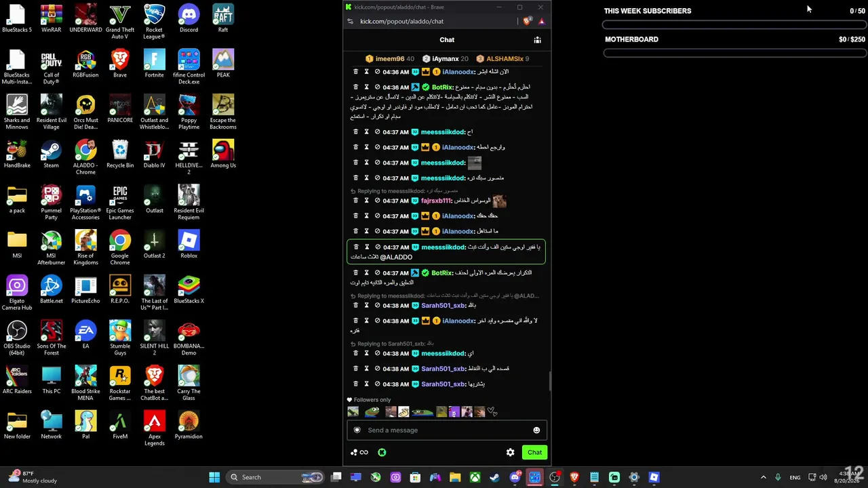Open the weather widget showing 87°F
The width and height of the screenshot is (868, 488).
tap(33, 477)
